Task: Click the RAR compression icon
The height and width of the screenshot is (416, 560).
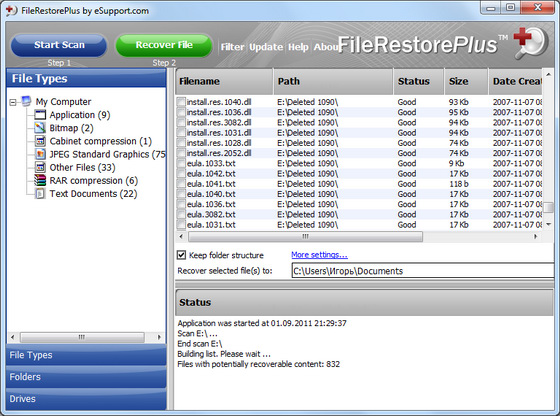Action: click(x=40, y=180)
